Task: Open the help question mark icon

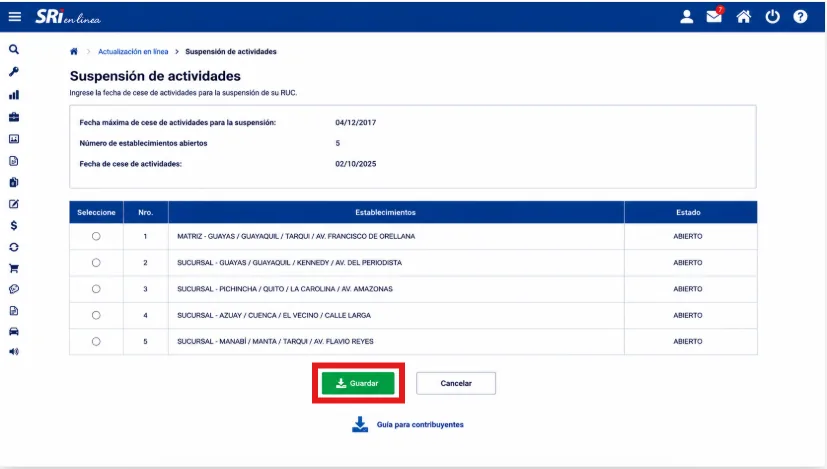Action: click(800, 17)
